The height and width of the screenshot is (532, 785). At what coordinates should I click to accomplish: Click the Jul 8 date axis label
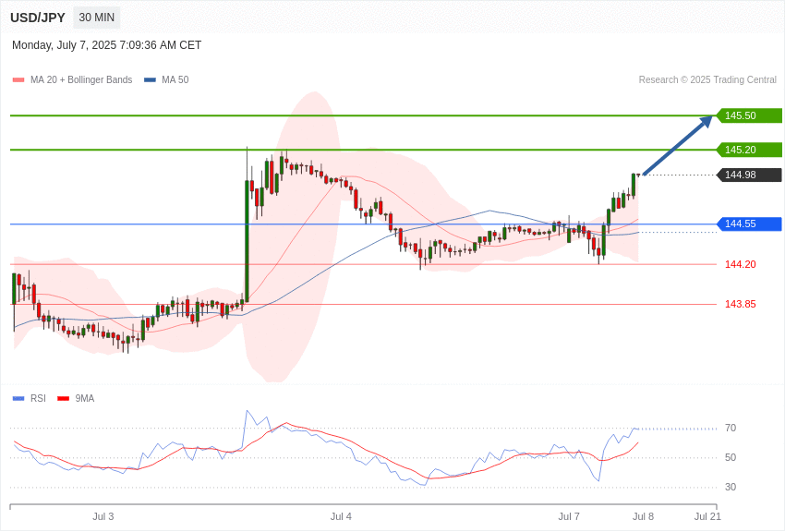(x=644, y=516)
